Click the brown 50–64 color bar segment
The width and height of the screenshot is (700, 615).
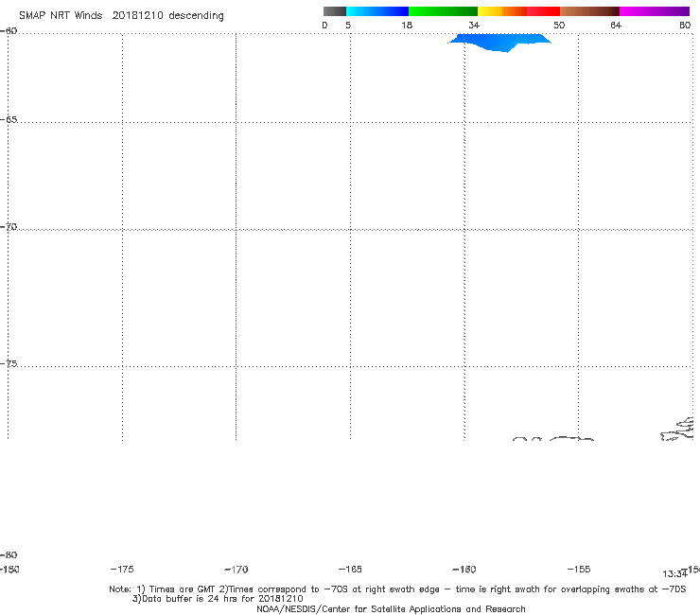(x=589, y=11)
